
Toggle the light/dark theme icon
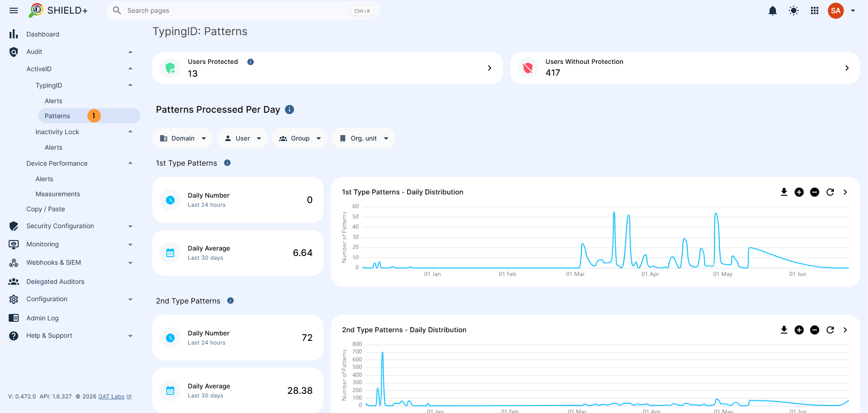point(794,10)
